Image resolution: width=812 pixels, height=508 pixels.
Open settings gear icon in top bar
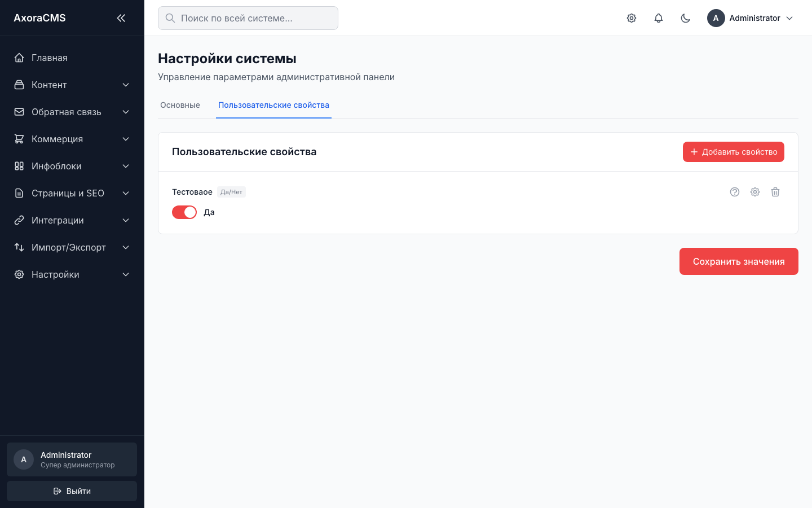[632, 18]
